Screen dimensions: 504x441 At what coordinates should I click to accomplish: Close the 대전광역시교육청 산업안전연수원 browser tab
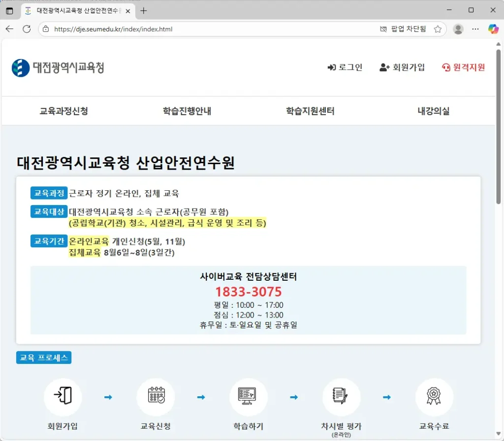coord(127,11)
